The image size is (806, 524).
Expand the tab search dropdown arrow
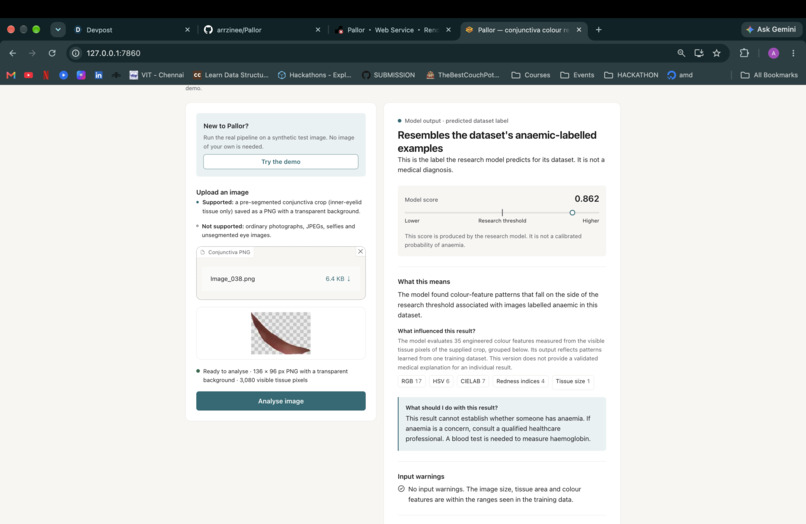coord(58,30)
